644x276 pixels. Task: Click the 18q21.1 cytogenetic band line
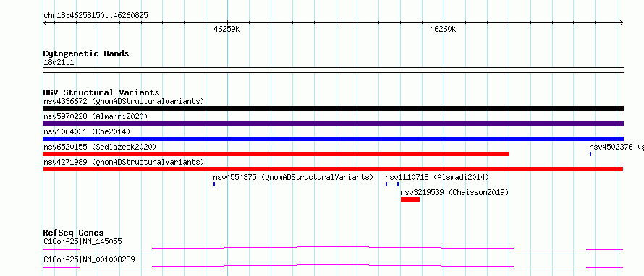coord(333,70)
